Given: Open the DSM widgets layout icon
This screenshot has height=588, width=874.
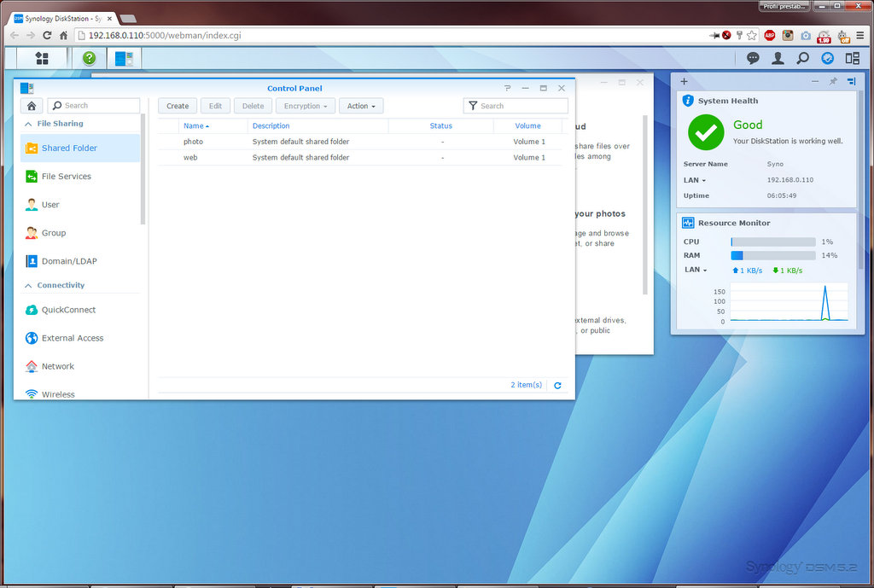Looking at the screenshot, I should pyautogui.click(x=853, y=58).
